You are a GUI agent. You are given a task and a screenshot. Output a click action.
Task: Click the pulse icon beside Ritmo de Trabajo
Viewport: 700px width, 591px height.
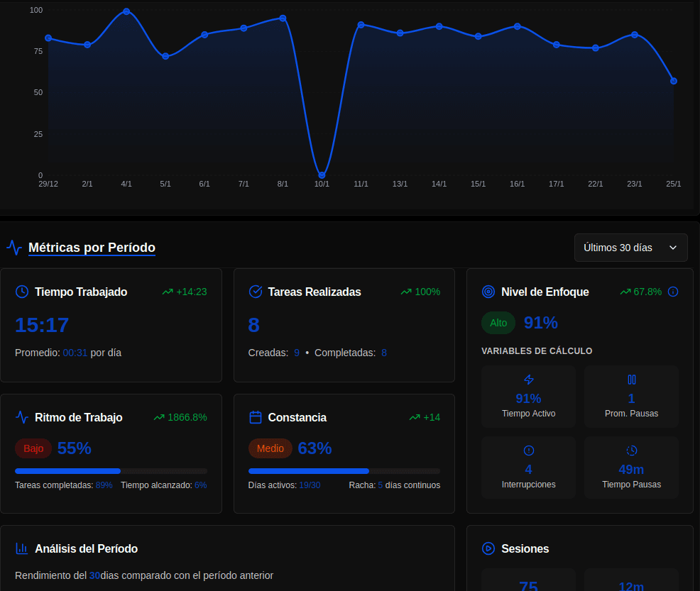pos(22,417)
